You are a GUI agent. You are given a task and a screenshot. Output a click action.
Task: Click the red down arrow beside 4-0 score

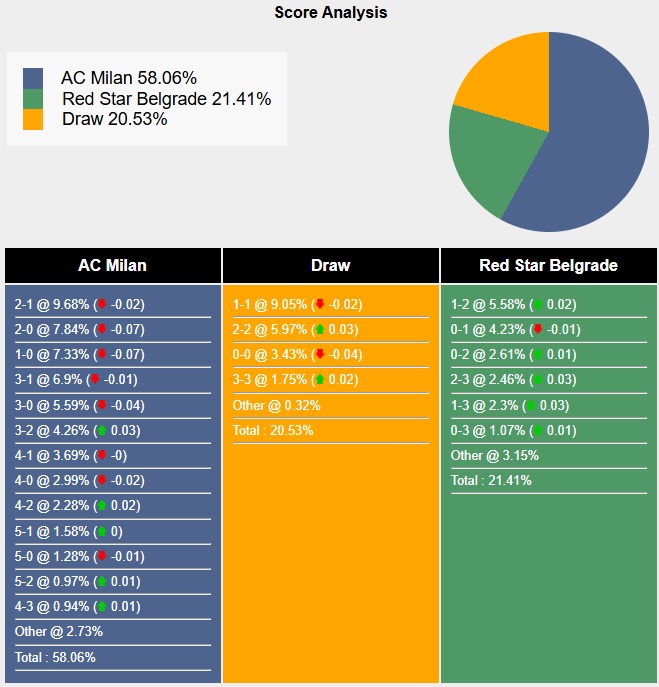[101, 481]
